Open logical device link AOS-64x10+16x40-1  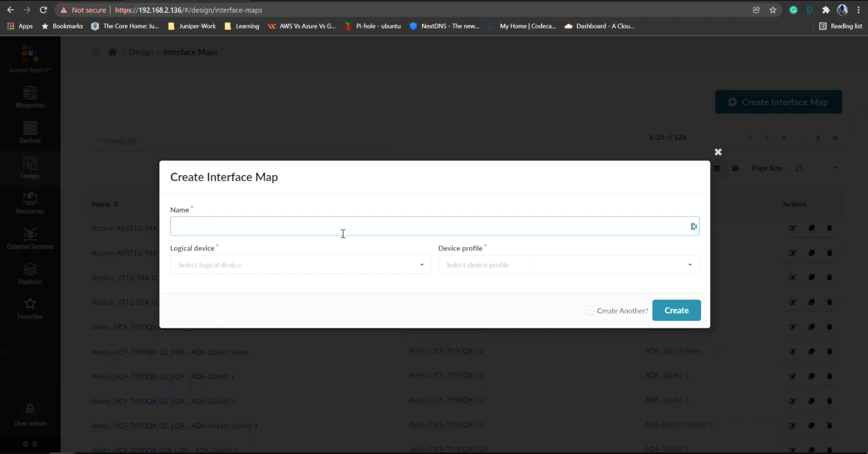pyautogui.click(x=678, y=424)
